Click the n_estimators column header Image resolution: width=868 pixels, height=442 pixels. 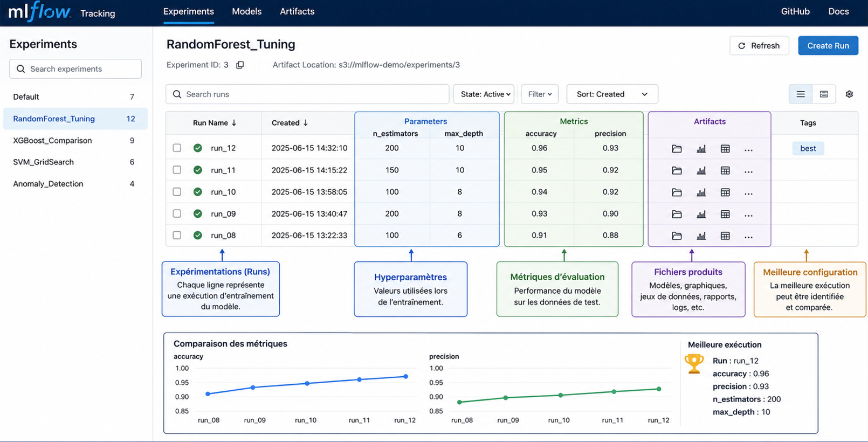pos(395,134)
